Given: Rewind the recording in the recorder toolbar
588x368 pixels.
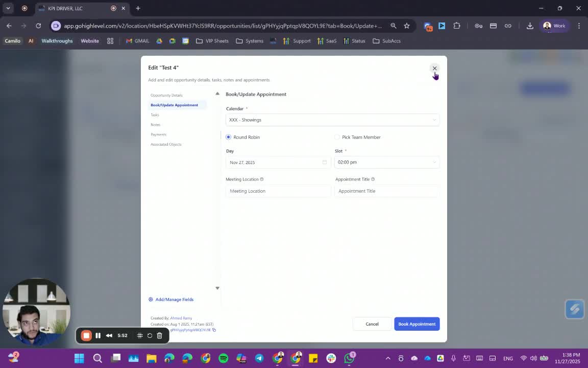Looking at the screenshot, I should pyautogui.click(x=109, y=335).
